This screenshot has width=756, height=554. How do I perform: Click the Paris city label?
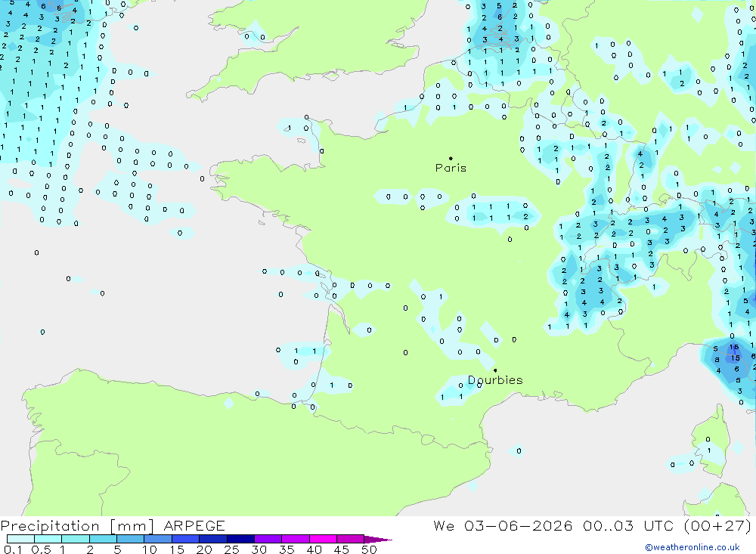click(x=451, y=168)
